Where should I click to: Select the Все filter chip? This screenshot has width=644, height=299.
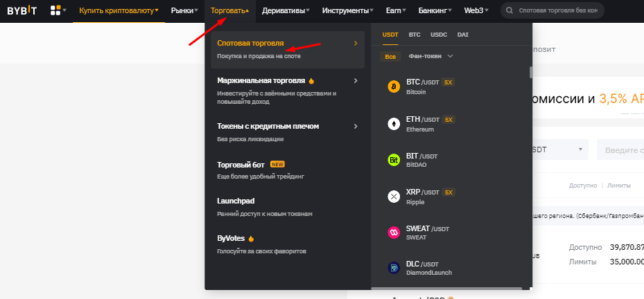pos(390,57)
